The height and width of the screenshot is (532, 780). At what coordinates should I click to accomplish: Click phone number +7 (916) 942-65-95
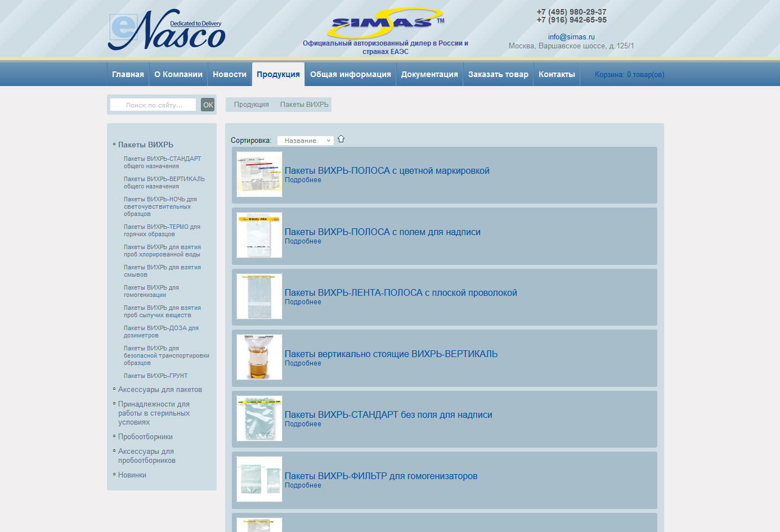click(x=572, y=20)
